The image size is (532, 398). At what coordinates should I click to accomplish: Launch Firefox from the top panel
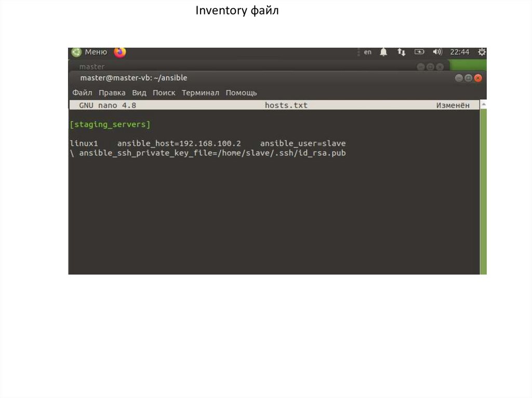pos(120,52)
